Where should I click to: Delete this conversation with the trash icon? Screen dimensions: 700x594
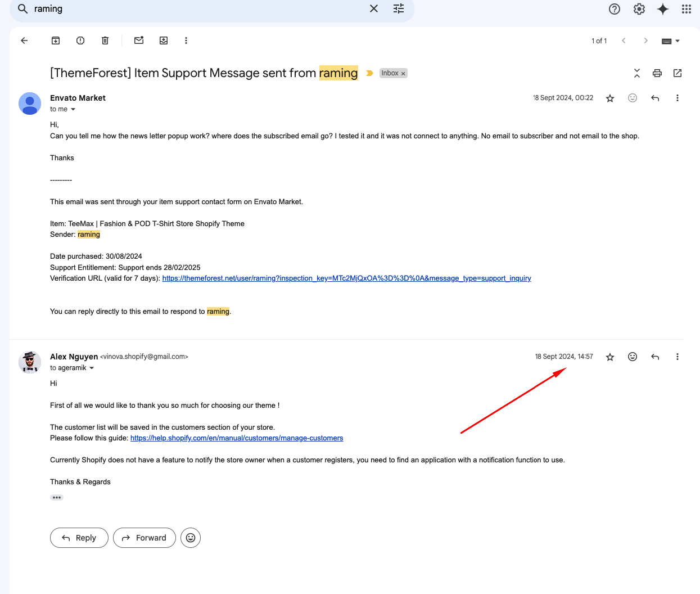click(x=105, y=40)
